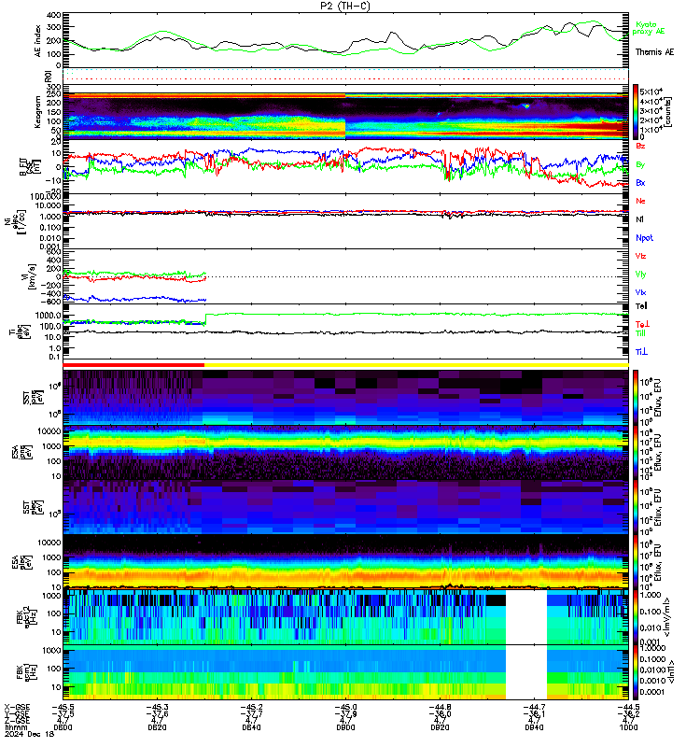Image resolution: width=700 pixels, height=747 pixels.
Task: Click the X-GSE value -44.5
Action: 628,707
